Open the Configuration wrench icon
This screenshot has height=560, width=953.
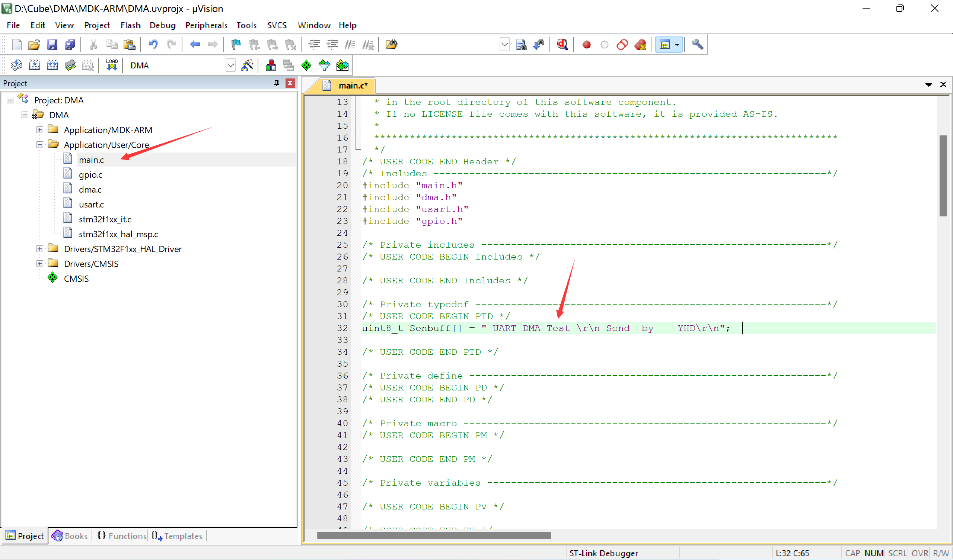(x=697, y=45)
